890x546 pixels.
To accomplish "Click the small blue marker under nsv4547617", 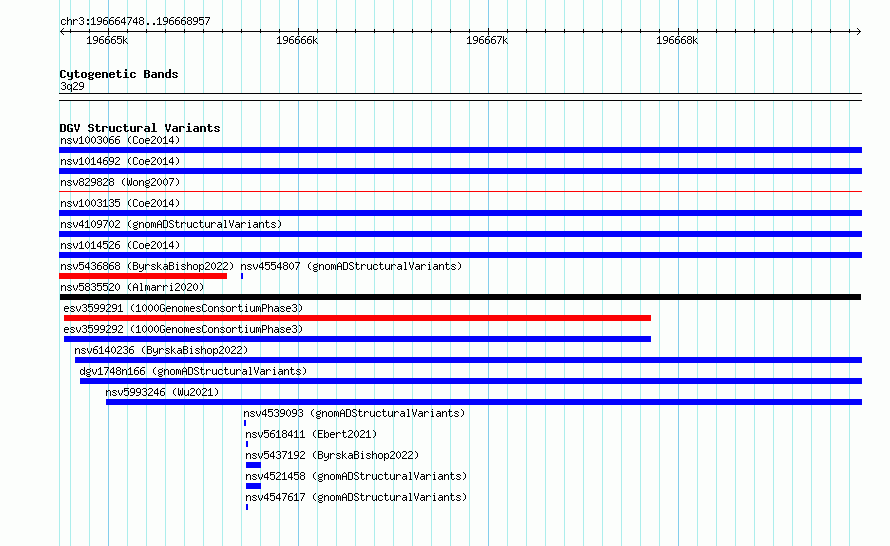I will click(247, 507).
